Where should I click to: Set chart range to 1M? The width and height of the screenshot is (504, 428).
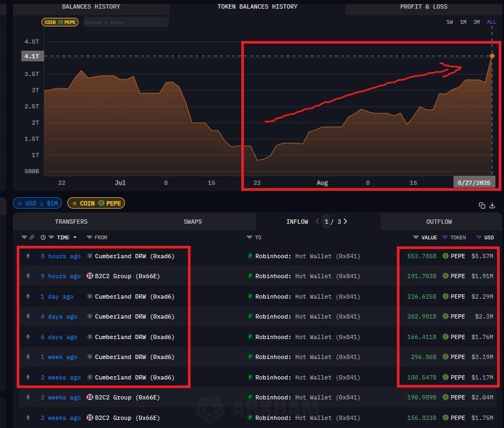click(463, 22)
